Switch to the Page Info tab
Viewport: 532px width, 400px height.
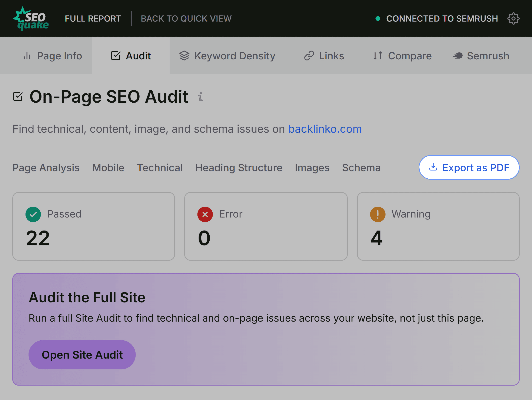click(x=46, y=56)
